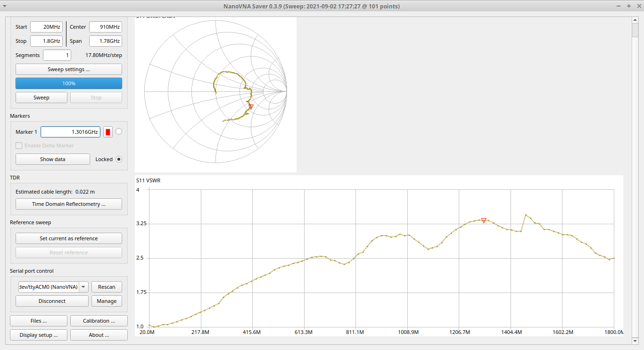The width and height of the screenshot is (644, 350).
Task: Open Display setup options
Action: (39, 335)
